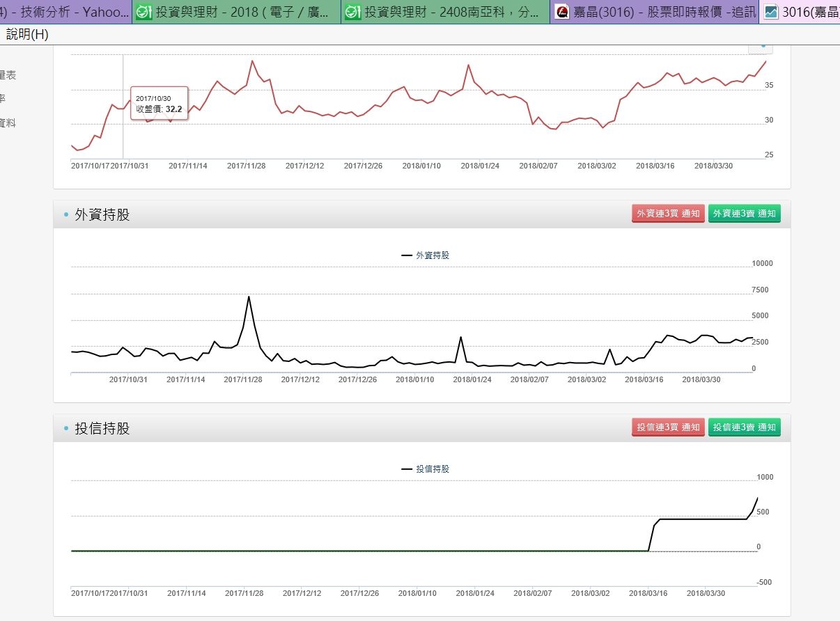
Task: Click the favicon of the 嘉晶(3016) 股票即時報價 tab
Action: pos(562,12)
